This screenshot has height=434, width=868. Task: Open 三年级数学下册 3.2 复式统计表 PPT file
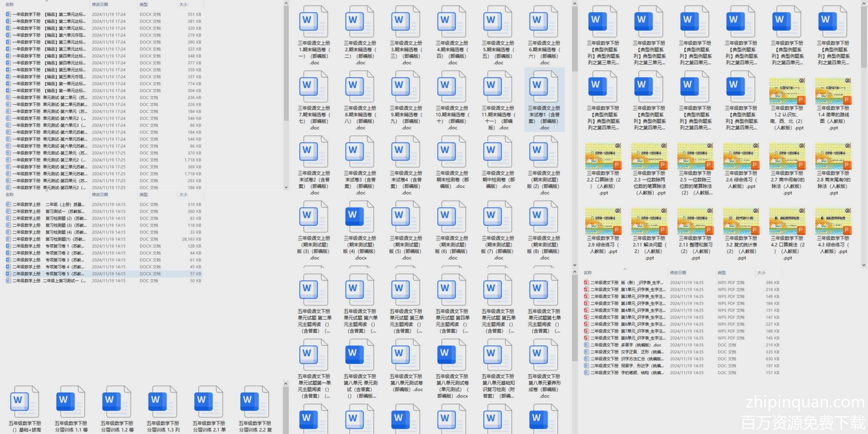(x=741, y=222)
